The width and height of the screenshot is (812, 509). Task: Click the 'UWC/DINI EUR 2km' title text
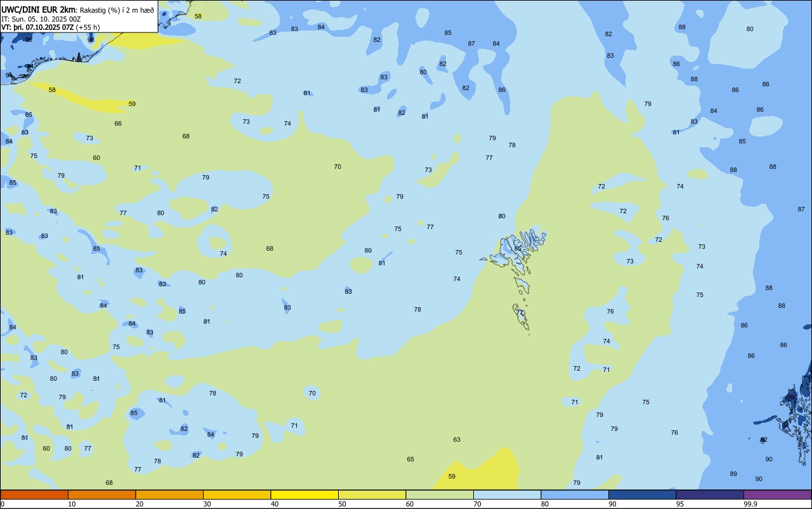click(39, 10)
